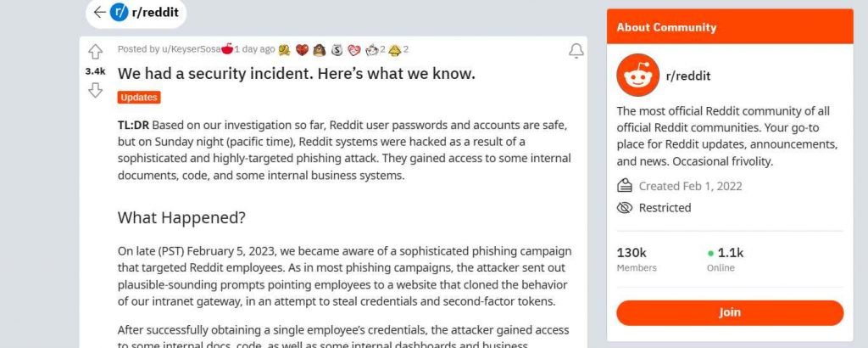Click the About Community header
Image resolution: width=868 pixels, height=348 pixels.
666,27
